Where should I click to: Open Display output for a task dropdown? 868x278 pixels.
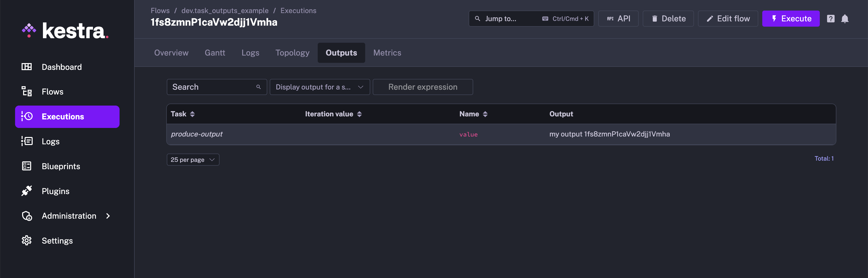coord(320,87)
